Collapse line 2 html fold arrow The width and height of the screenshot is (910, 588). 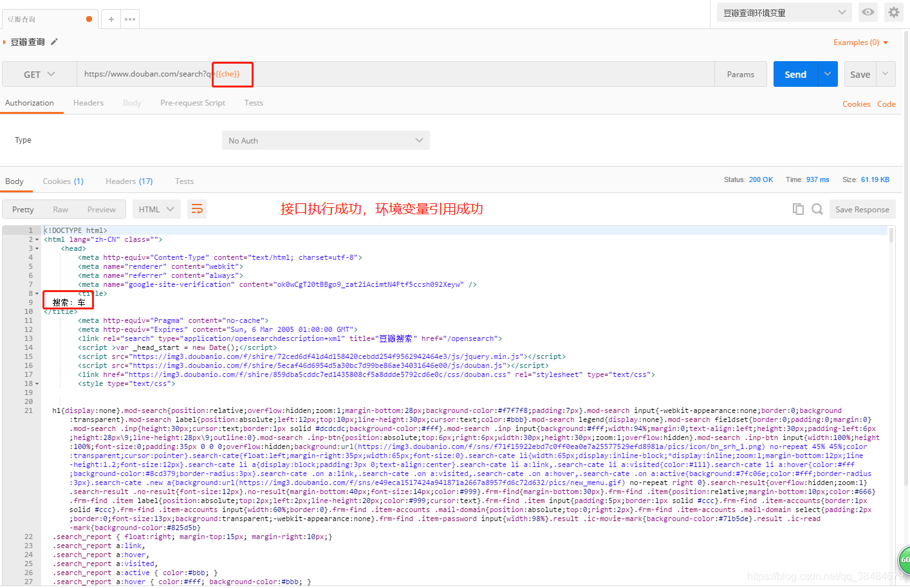point(37,239)
